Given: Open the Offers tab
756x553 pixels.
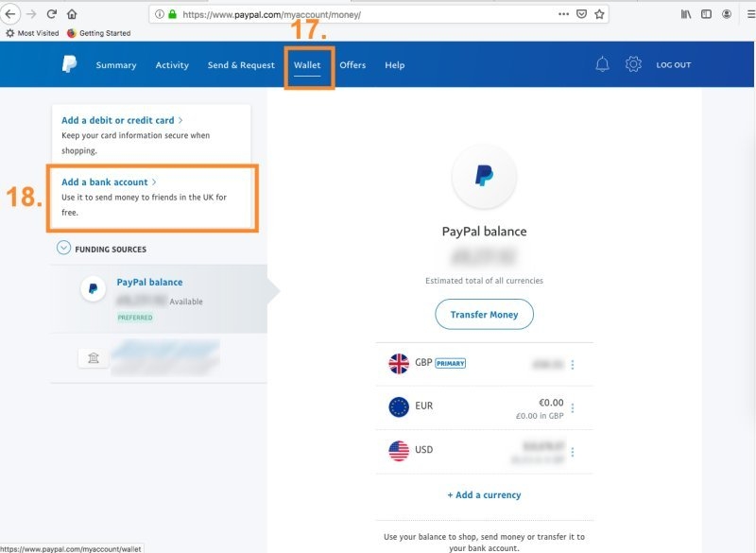Looking at the screenshot, I should [x=352, y=65].
